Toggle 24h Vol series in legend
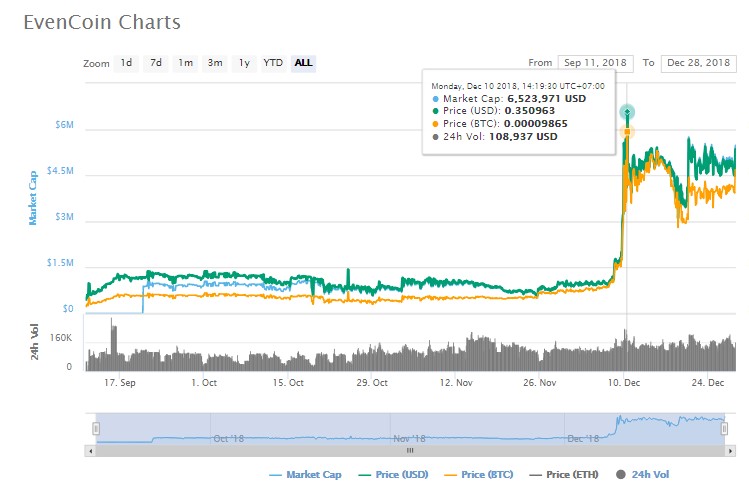 pos(642,474)
